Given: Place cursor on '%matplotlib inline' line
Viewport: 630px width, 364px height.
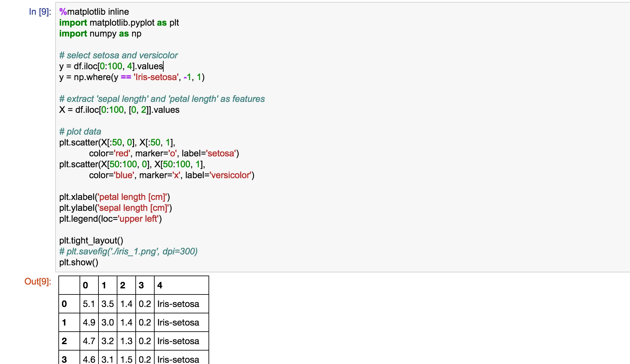Looking at the screenshot, I should (94, 12).
